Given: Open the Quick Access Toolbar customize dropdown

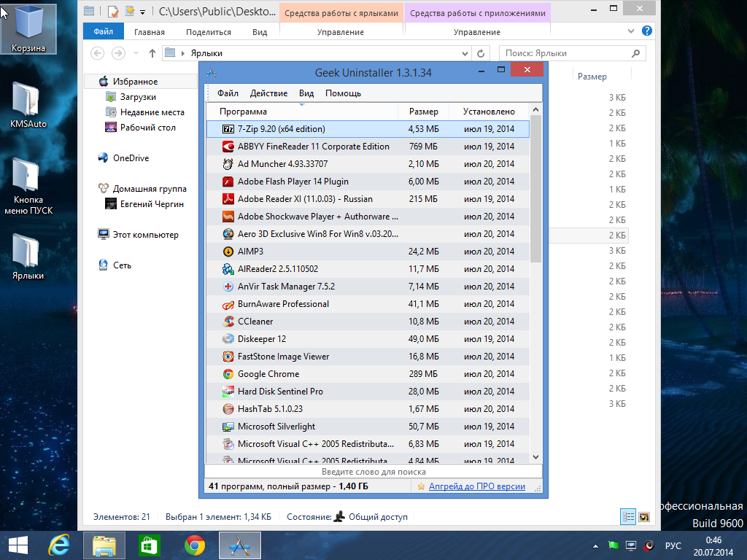Looking at the screenshot, I should click(x=142, y=12).
